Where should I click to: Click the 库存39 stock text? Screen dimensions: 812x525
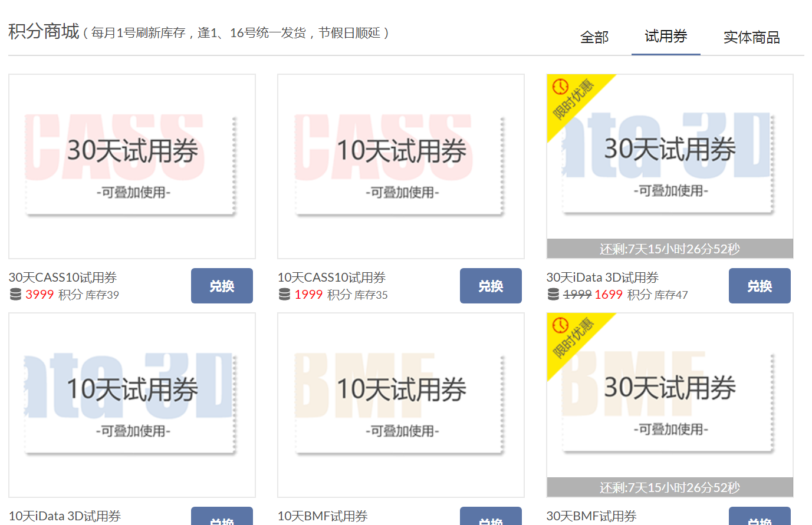[x=102, y=295]
